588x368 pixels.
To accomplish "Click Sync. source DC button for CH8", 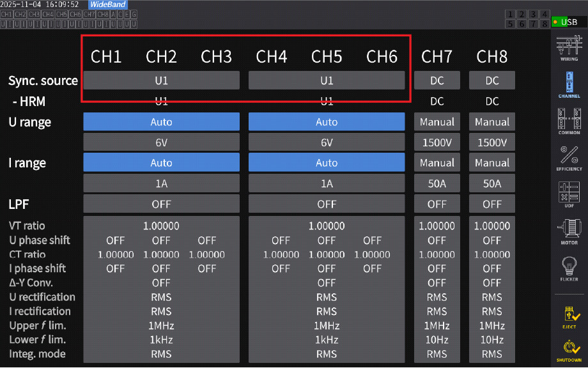I will pos(492,80).
